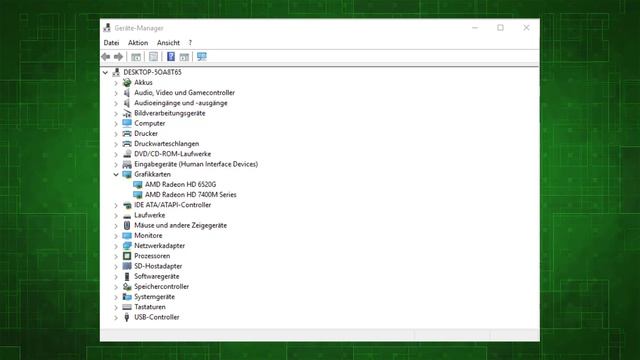
Task: Close the Geräte-Manager window
Action: [x=526, y=28]
